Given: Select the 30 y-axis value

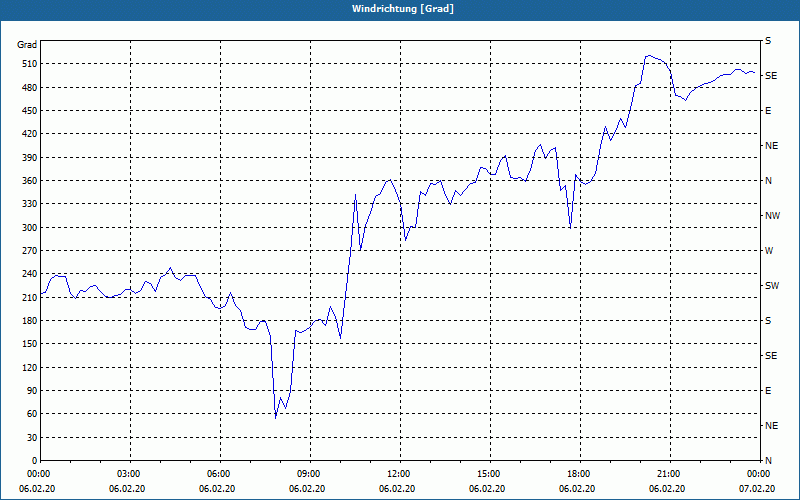Looking at the screenshot, I should point(32,437).
